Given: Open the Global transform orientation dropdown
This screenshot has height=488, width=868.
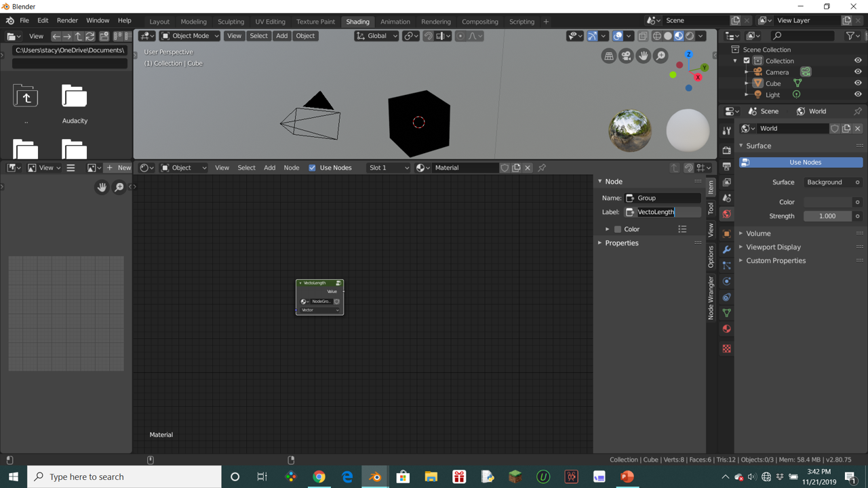Looking at the screenshot, I should [x=376, y=36].
